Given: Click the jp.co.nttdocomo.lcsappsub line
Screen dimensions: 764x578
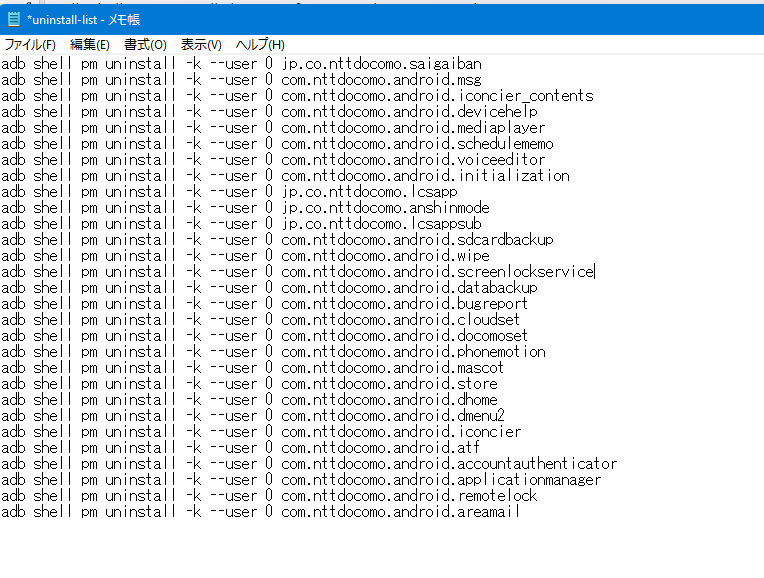Looking at the screenshot, I should tap(241, 224).
